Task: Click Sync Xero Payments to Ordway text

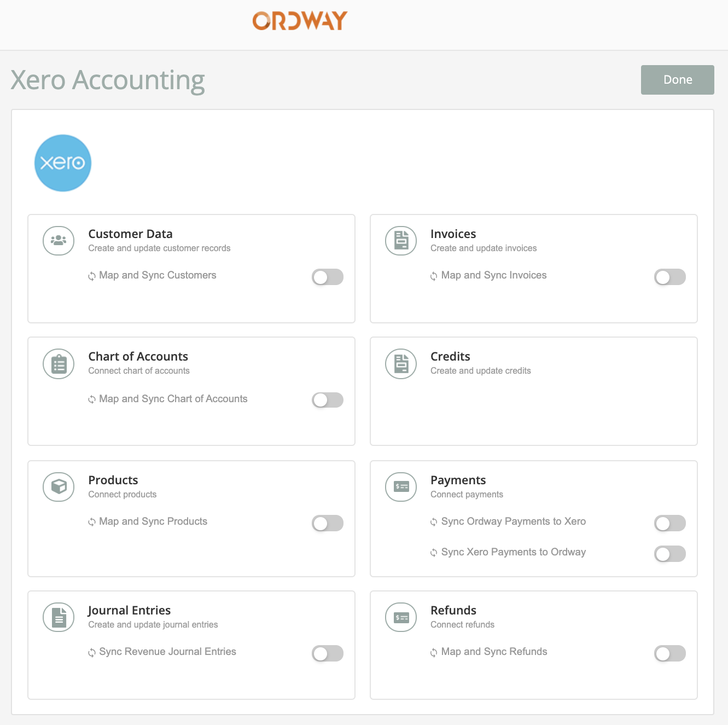Action: (514, 552)
